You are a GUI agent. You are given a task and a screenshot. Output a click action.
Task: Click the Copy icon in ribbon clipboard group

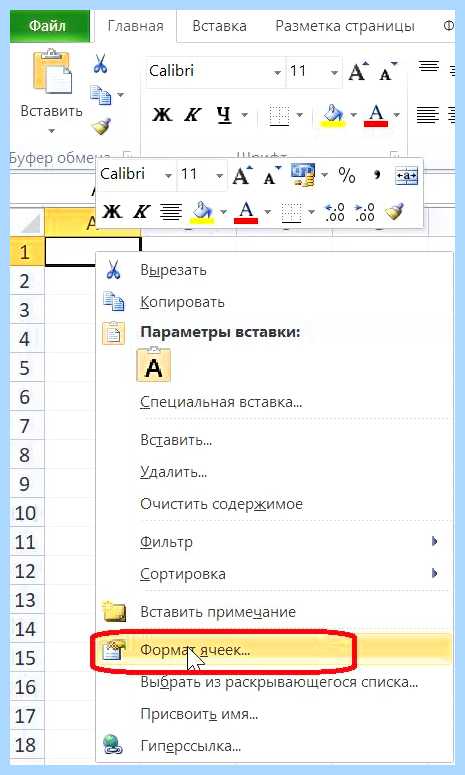(100, 95)
